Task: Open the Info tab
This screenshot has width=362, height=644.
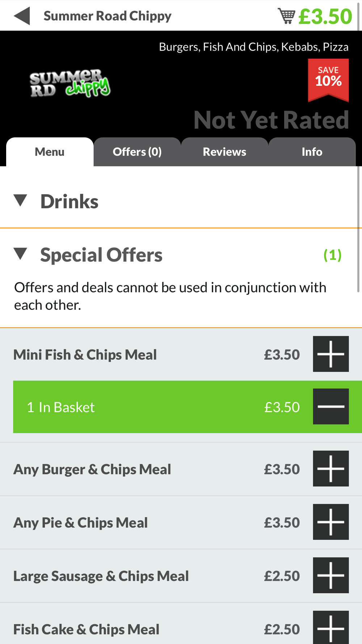Action: click(x=312, y=152)
